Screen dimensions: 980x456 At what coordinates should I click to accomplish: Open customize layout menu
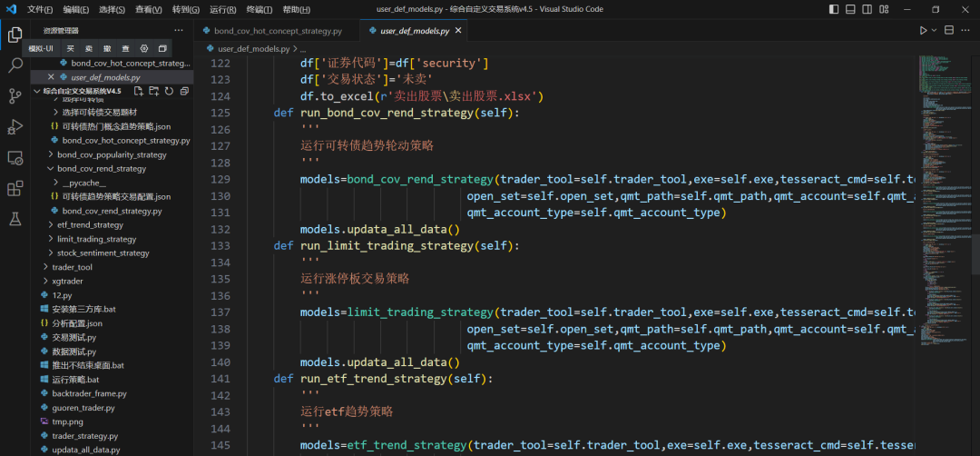pyautogui.click(x=885, y=9)
